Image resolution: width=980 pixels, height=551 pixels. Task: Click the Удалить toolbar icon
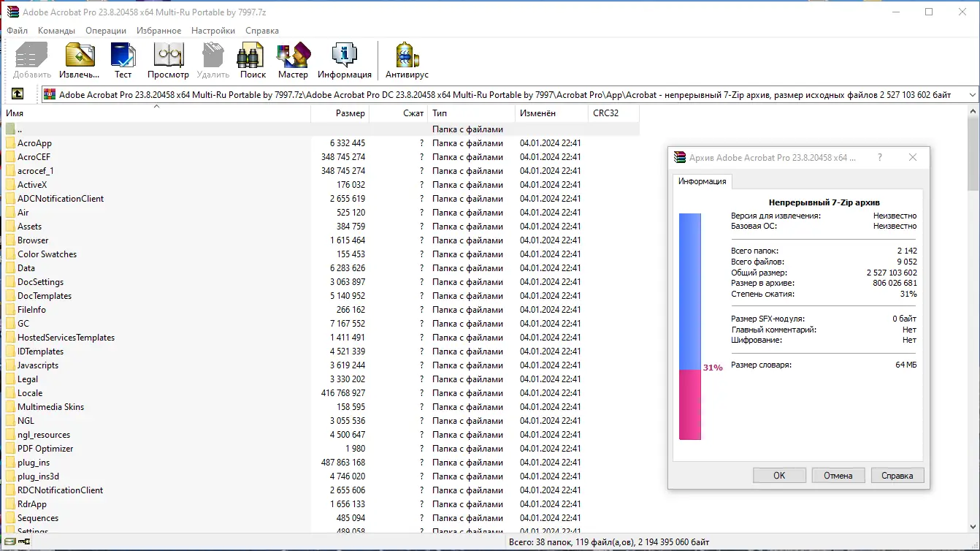(x=213, y=61)
